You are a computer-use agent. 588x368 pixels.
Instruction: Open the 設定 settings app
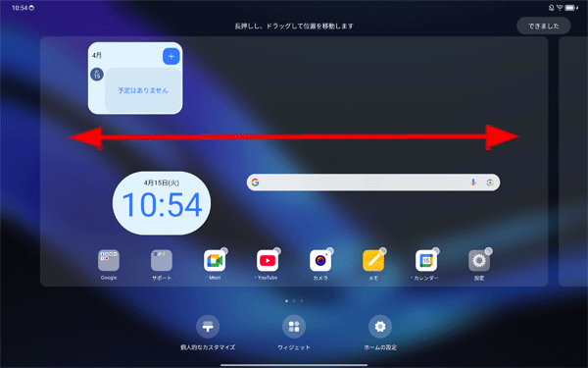point(479,261)
